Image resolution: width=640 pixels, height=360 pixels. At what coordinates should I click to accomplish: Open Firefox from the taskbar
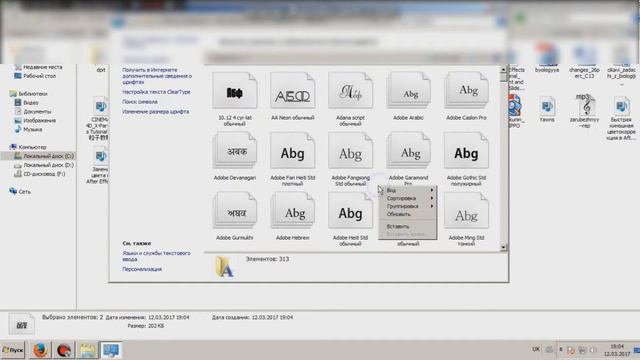pyautogui.click(x=40, y=350)
